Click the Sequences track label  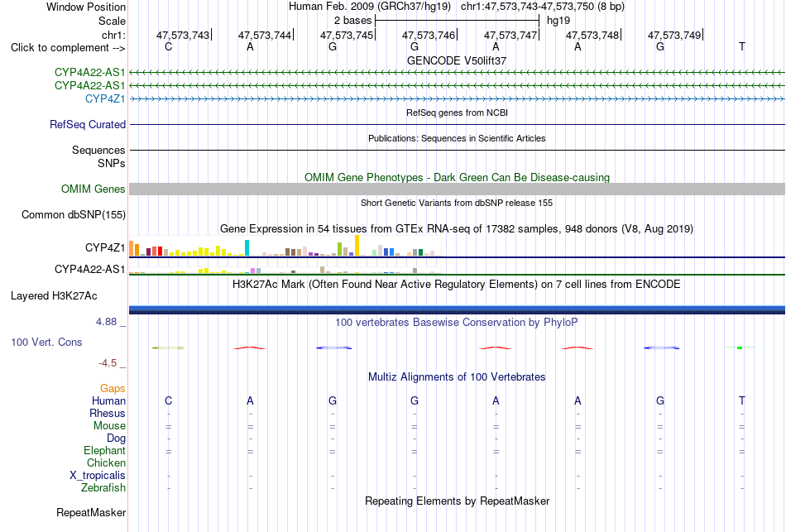coord(98,150)
